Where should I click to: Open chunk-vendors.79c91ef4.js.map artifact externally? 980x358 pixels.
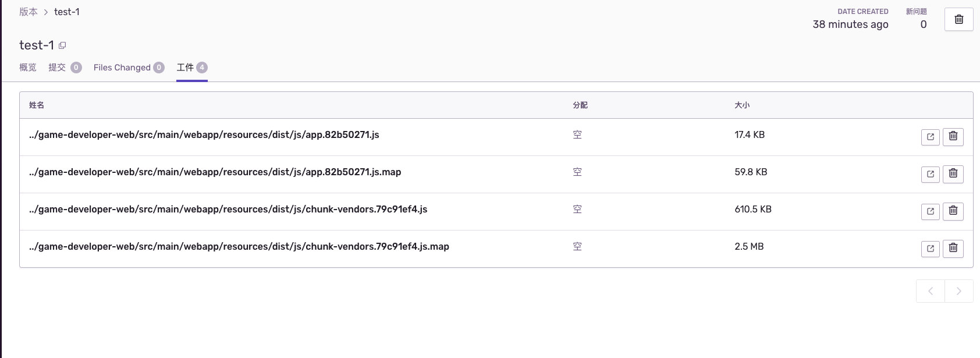[x=930, y=249]
